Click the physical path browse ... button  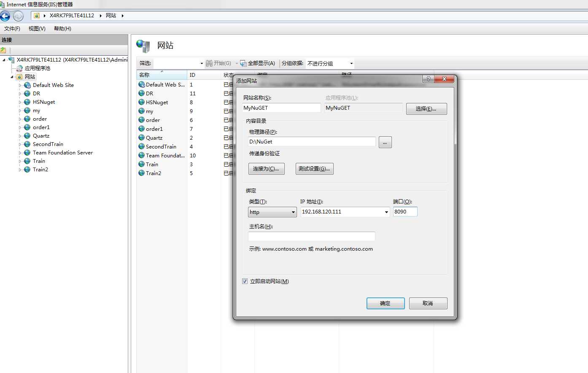[385, 142]
